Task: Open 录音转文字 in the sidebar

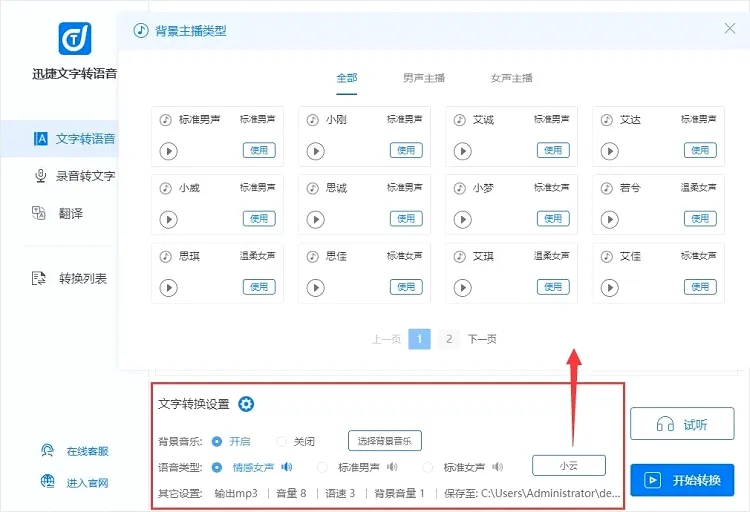Action: tap(75, 176)
